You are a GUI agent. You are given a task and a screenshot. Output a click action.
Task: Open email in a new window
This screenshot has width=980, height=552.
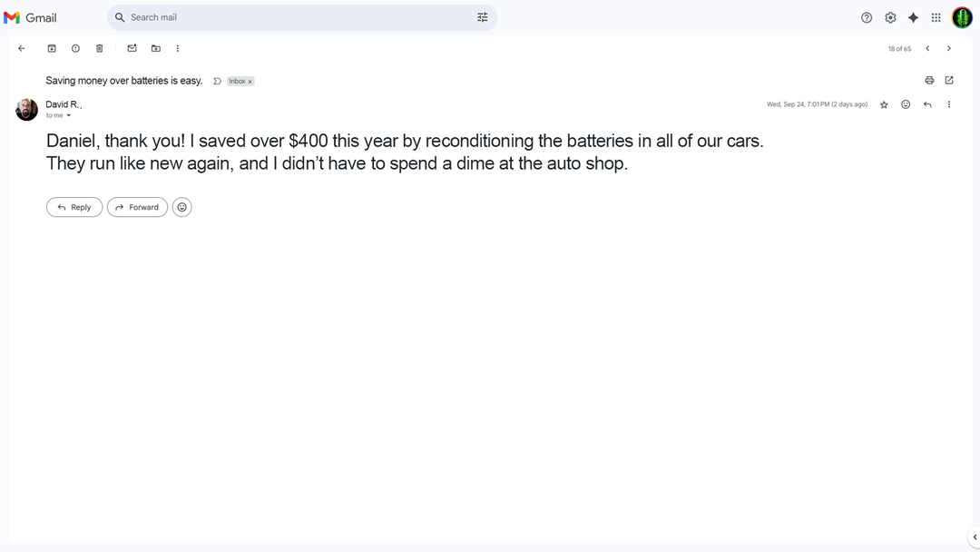coord(949,80)
